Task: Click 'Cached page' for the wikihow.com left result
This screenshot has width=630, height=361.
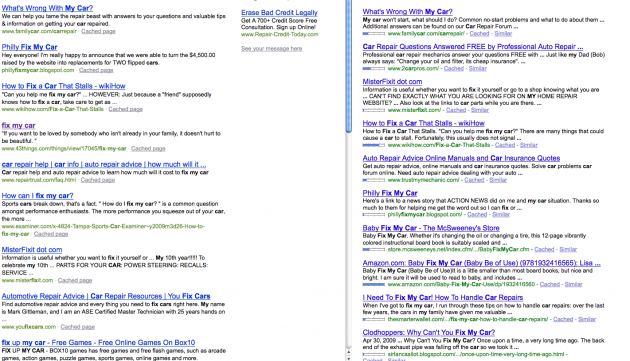Action: coord(125,109)
